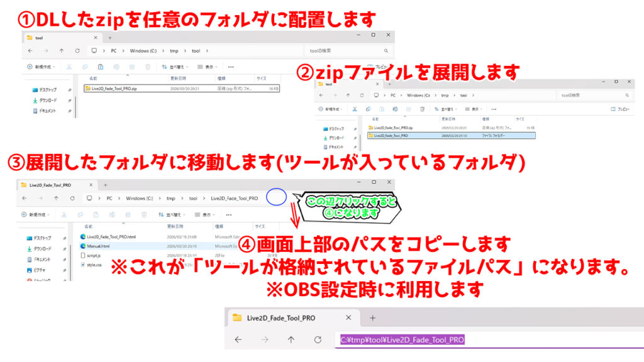Click the highlighted C:¥tmp¥tool path text field

tap(402, 339)
